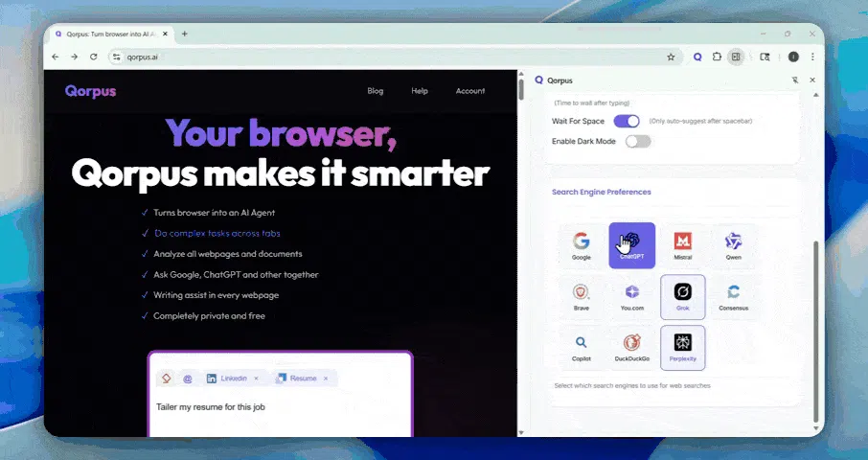Click the Search Engine Preferences heading

click(x=601, y=192)
